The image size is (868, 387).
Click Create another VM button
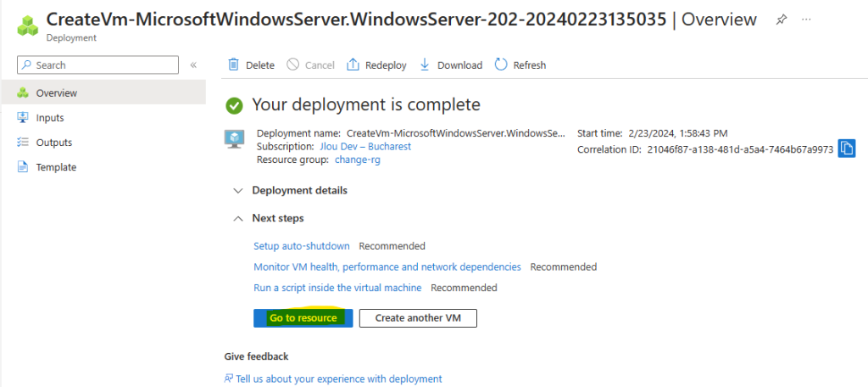[x=418, y=318]
